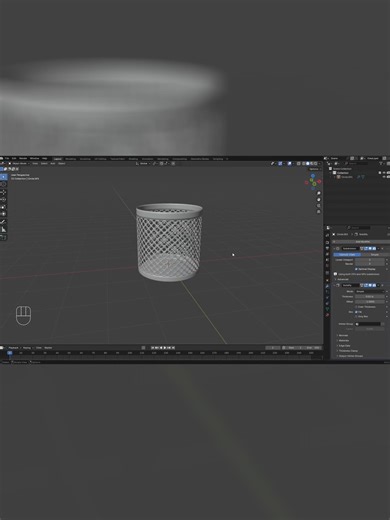Toggle viewport gizmos button
The image size is (390, 520).
tap(280, 164)
